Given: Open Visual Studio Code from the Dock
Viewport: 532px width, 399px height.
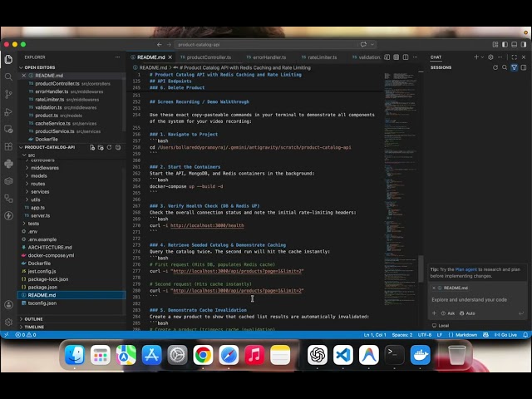Looking at the screenshot, I should pyautogui.click(x=342, y=355).
